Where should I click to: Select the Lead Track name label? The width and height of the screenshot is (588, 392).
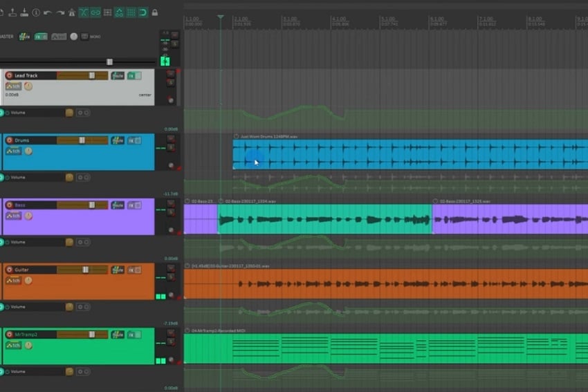[26, 75]
